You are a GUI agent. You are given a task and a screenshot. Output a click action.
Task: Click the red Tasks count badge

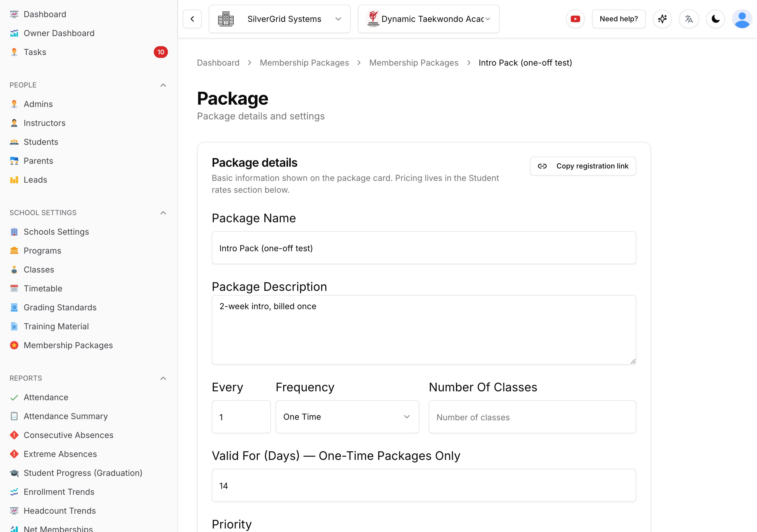tap(161, 52)
